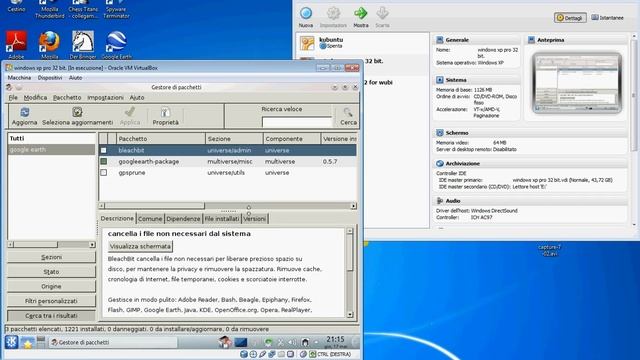Click the star favorites icon in guest taskbar
The image size is (640, 360).
point(27,343)
